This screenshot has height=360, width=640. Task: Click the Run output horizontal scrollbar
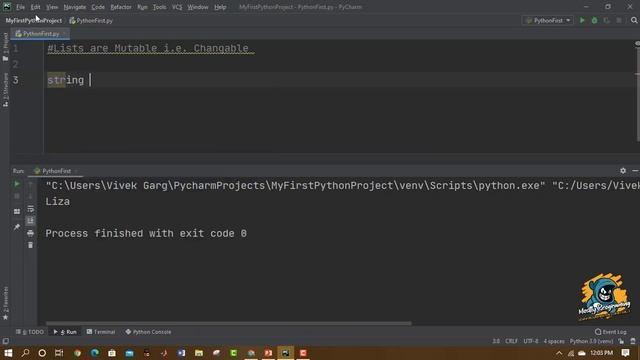(x=229, y=323)
